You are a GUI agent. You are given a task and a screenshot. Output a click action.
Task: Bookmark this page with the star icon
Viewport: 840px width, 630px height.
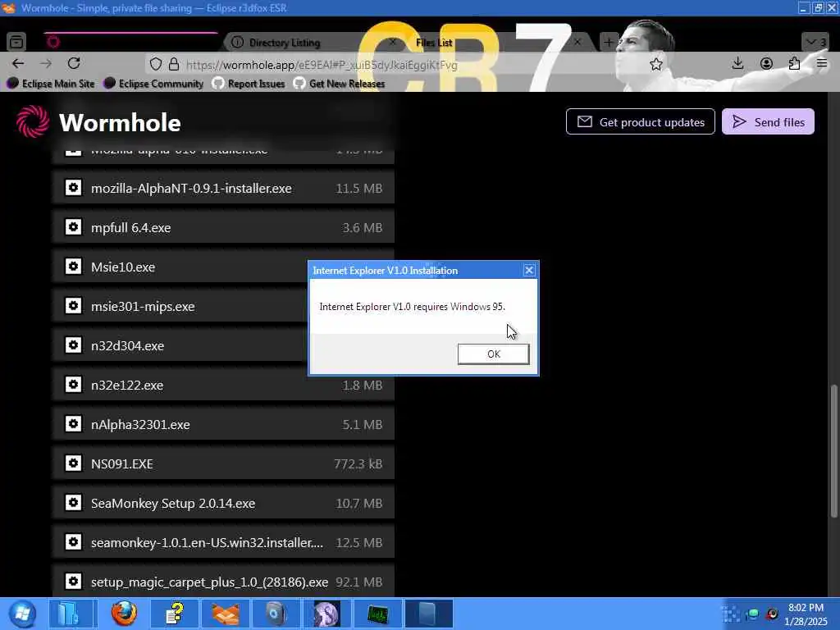[655, 64]
